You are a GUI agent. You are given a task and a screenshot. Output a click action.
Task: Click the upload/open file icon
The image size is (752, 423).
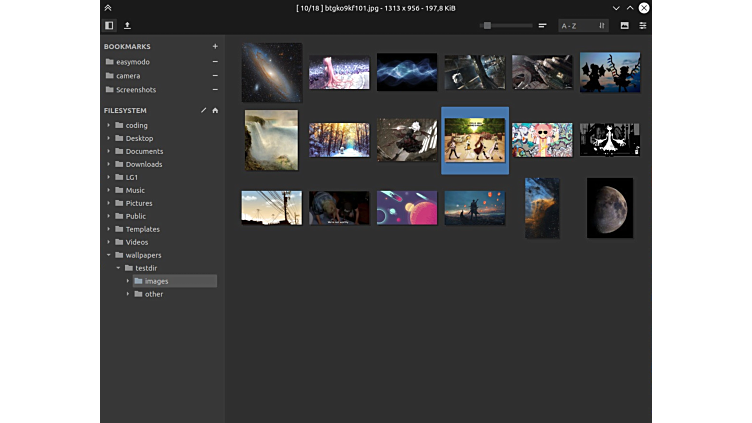click(x=127, y=25)
